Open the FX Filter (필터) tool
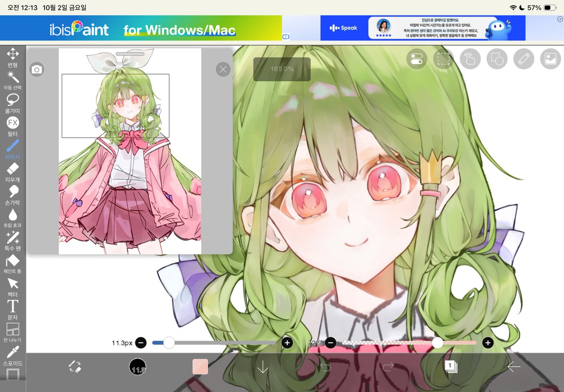The image size is (564, 392). tap(13, 126)
